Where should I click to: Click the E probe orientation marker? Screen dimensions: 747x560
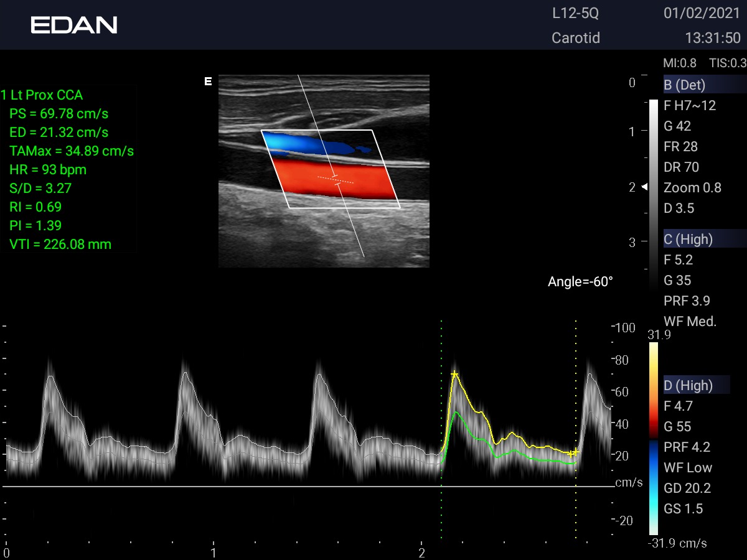208,81
